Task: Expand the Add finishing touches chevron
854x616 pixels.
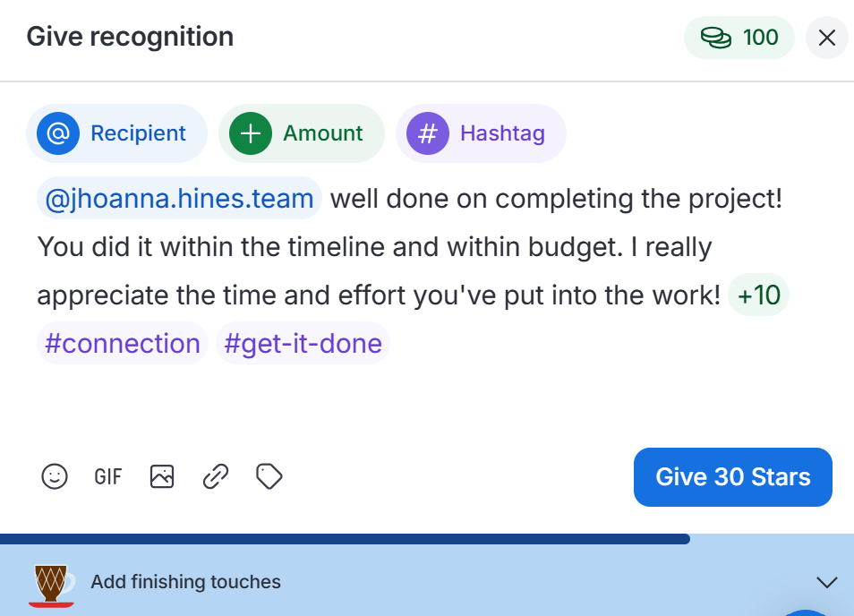Action: [827, 582]
